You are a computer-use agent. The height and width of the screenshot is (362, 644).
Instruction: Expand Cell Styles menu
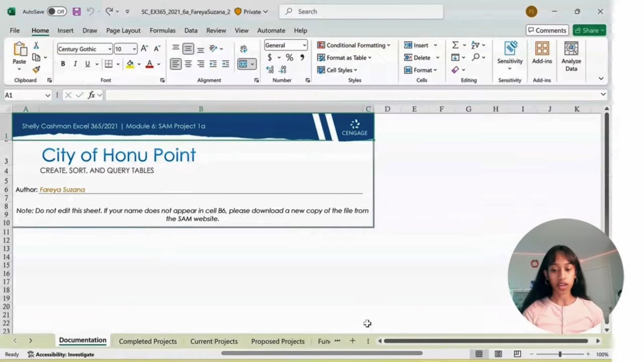click(337, 70)
